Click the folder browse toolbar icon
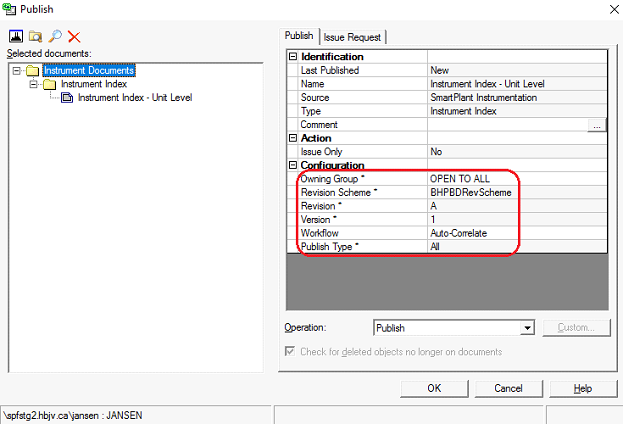The width and height of the screenshot is (624, 425). (35, 37)
